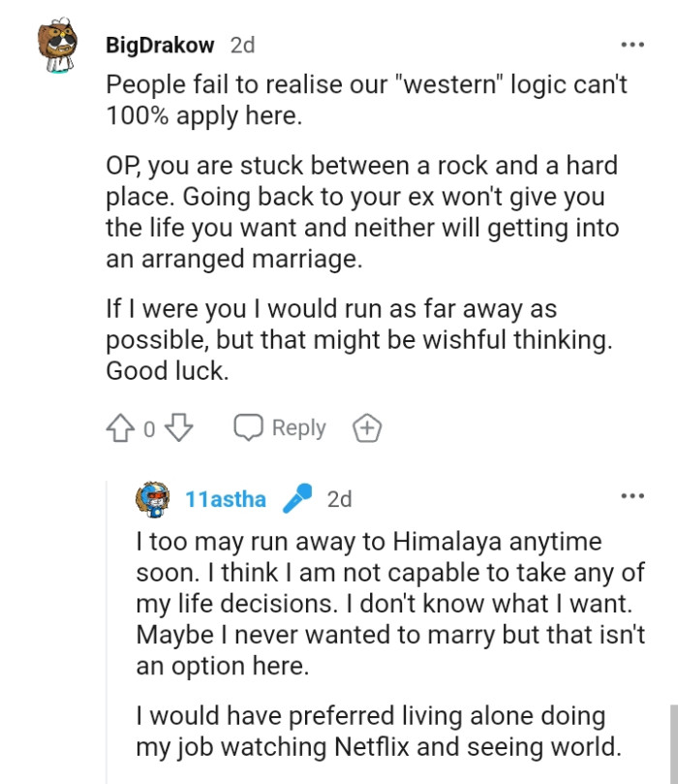
Task: Click 11astha's avatar image
Action: 157,498
